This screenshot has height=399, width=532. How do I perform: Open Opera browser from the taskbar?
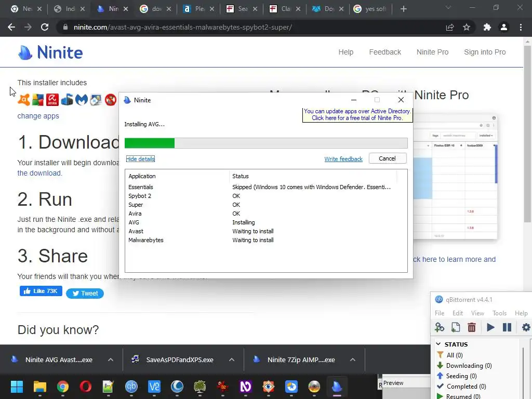(86, 387)
